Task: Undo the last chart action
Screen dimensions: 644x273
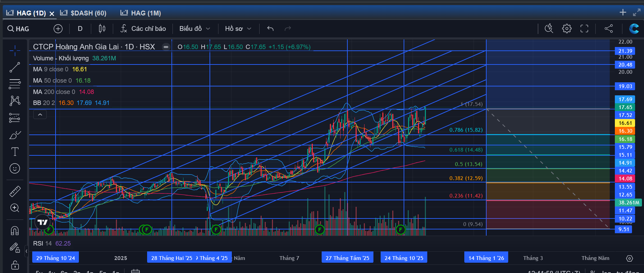Action: (270, 28)
